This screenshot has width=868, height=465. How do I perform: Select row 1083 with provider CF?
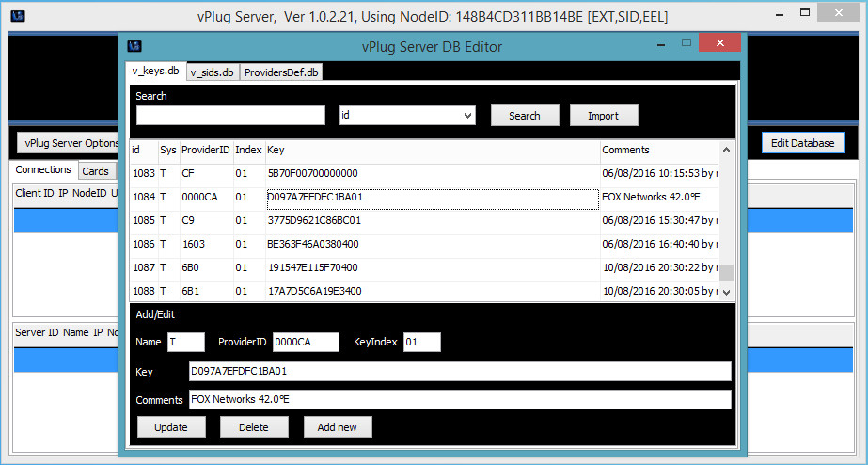tap(376, 174)
